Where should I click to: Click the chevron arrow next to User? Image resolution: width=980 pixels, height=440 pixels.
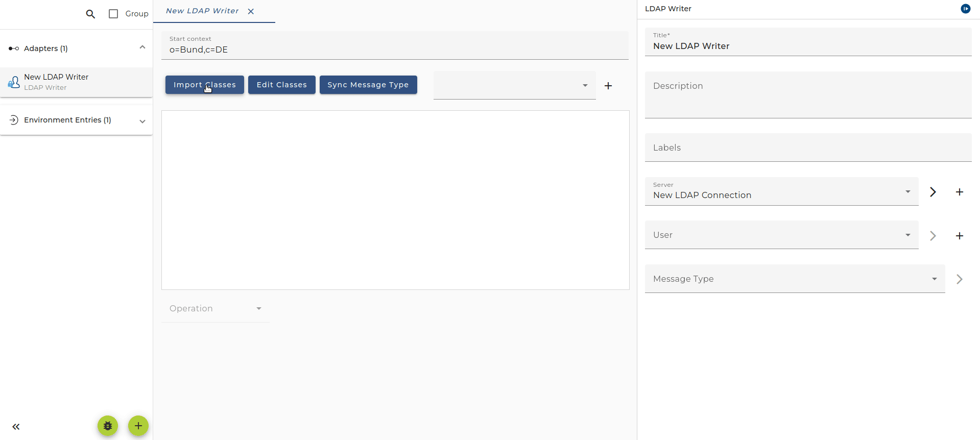(x=933, y=236)
